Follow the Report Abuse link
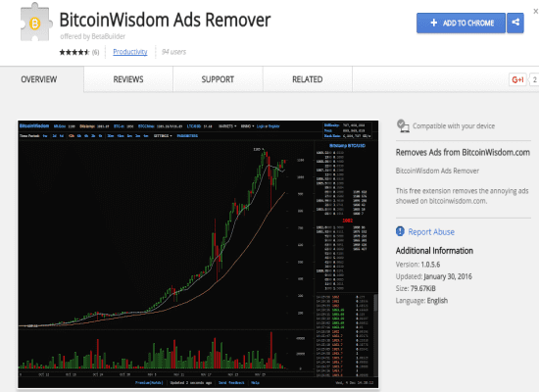The image size is (539, 392). click(431, 231)
